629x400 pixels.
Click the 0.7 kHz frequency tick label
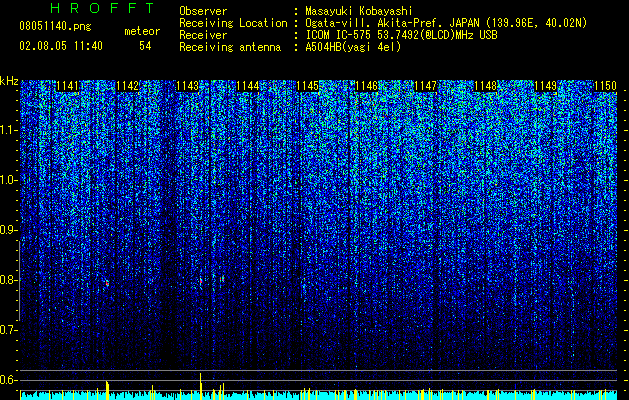8,330
